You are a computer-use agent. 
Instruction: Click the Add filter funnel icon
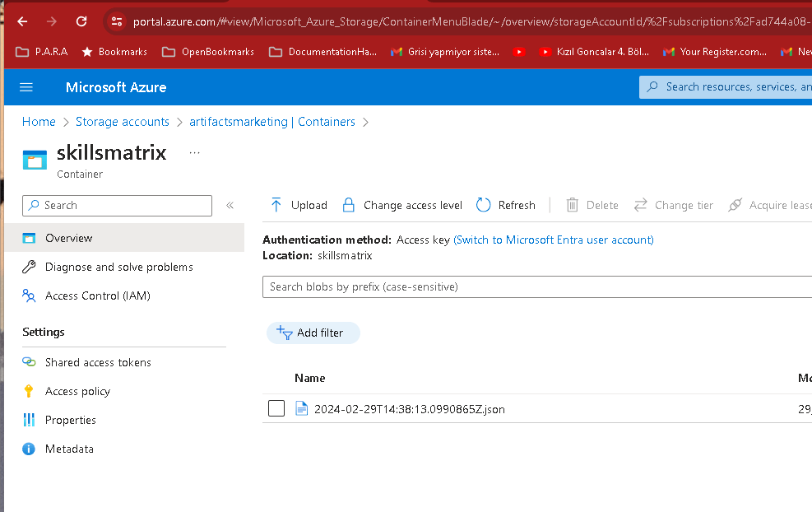(x=285, y=333)
